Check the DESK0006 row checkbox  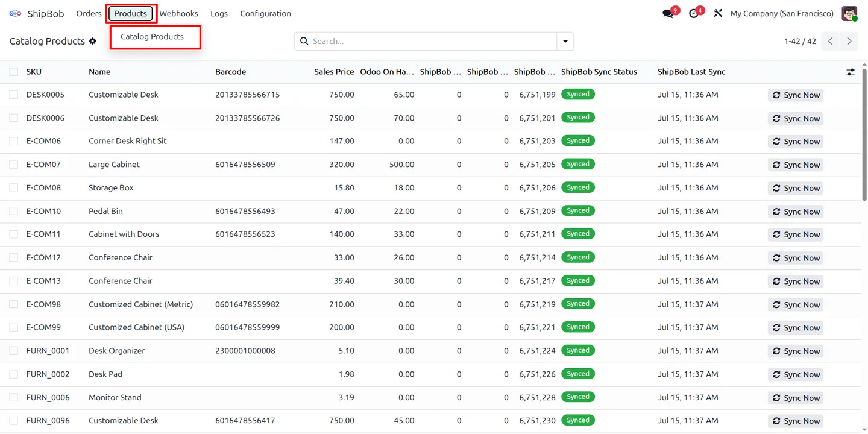tap(13, 118)
